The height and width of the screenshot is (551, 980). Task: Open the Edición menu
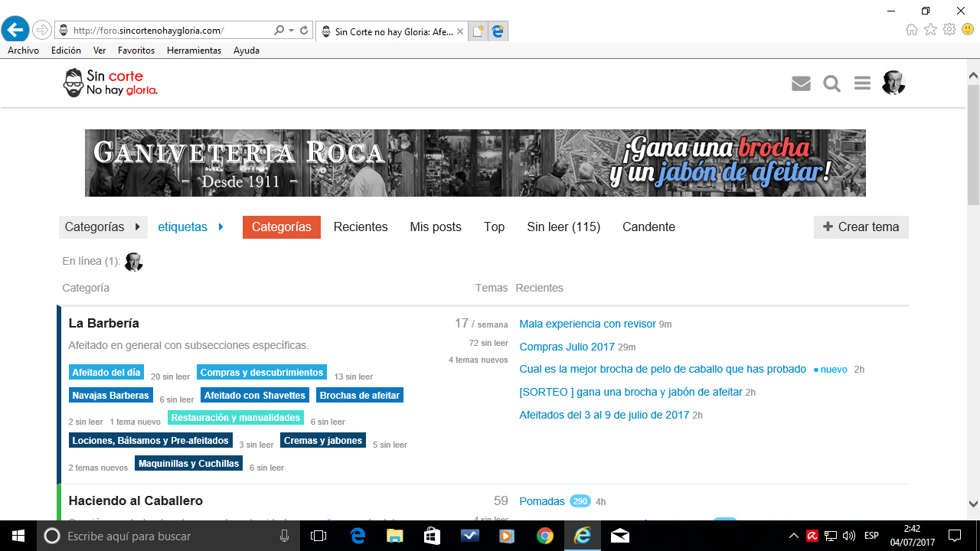click(66, 51)
